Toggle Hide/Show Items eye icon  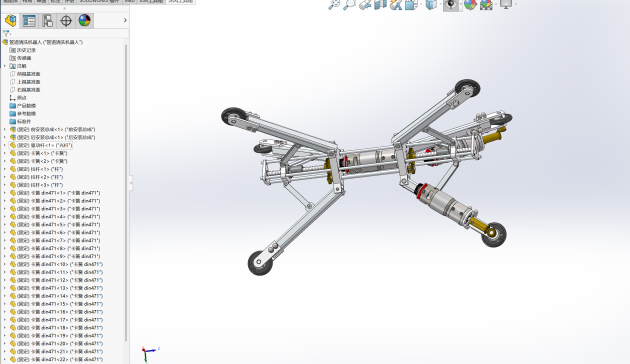coord(451,4)
